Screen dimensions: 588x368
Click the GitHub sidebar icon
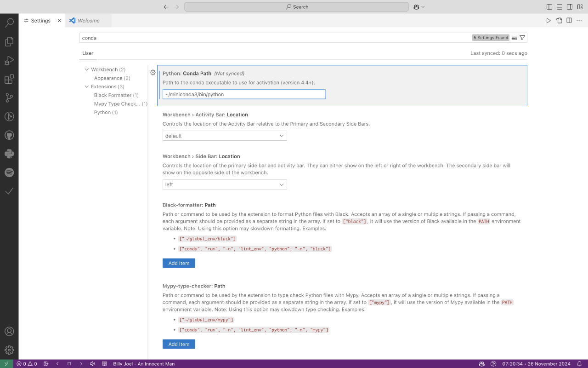pos(9,135)
